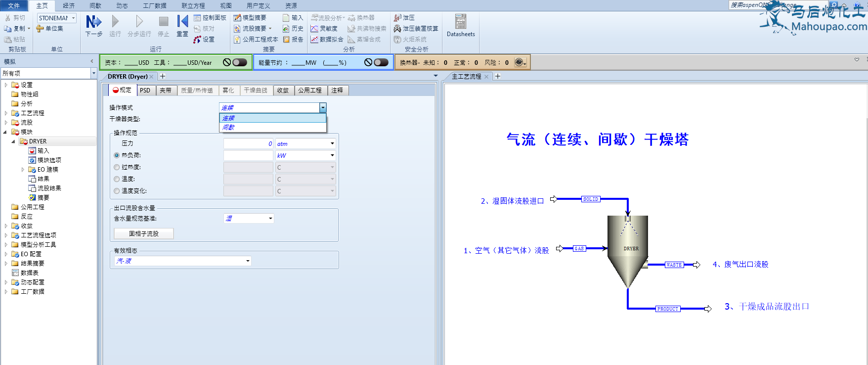Select the heat duty (热负荷) radio button
868x365 pixels.
coord(117,155)
